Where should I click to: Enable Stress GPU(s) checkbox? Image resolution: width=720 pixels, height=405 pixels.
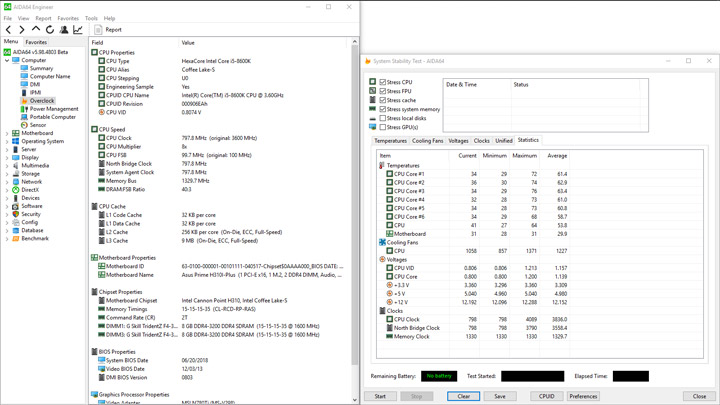382,127
